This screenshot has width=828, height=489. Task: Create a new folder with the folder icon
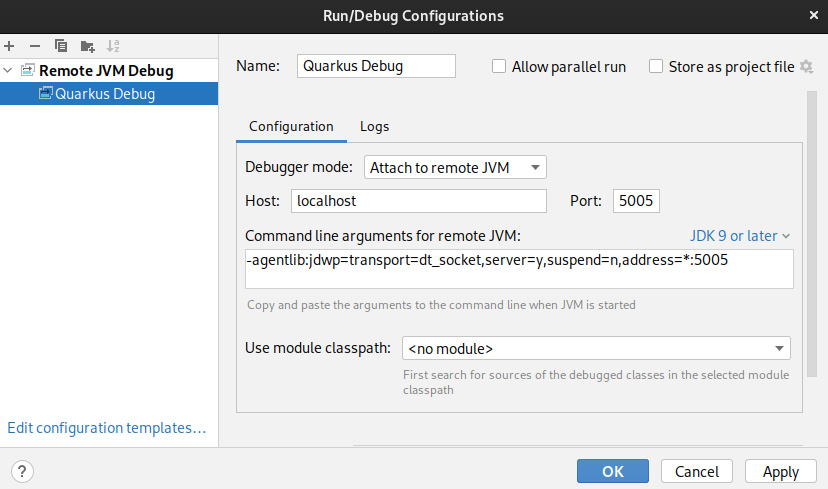point(88,46)
